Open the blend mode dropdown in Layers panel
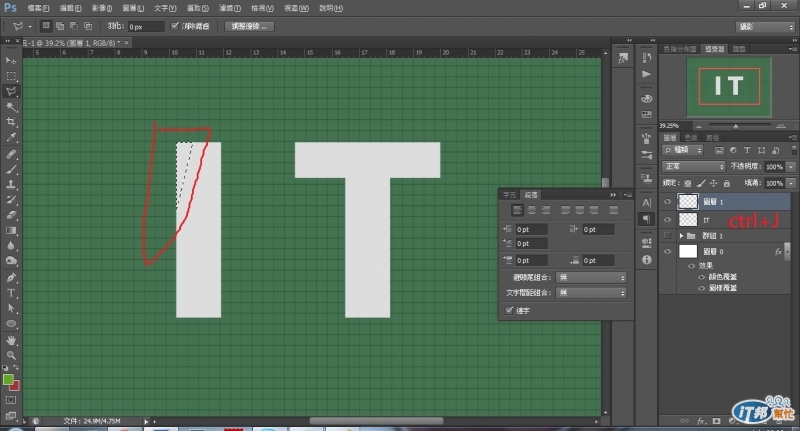The width and height of the screenshot is (800, 431). click(x=693, y=166)
